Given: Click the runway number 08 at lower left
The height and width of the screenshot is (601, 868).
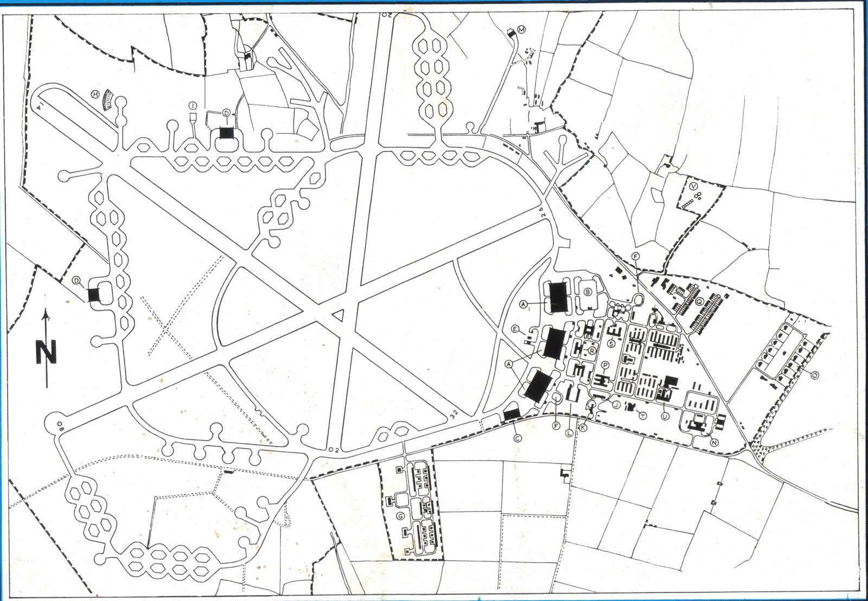Looking at the screenshot, I should (60, 427).
